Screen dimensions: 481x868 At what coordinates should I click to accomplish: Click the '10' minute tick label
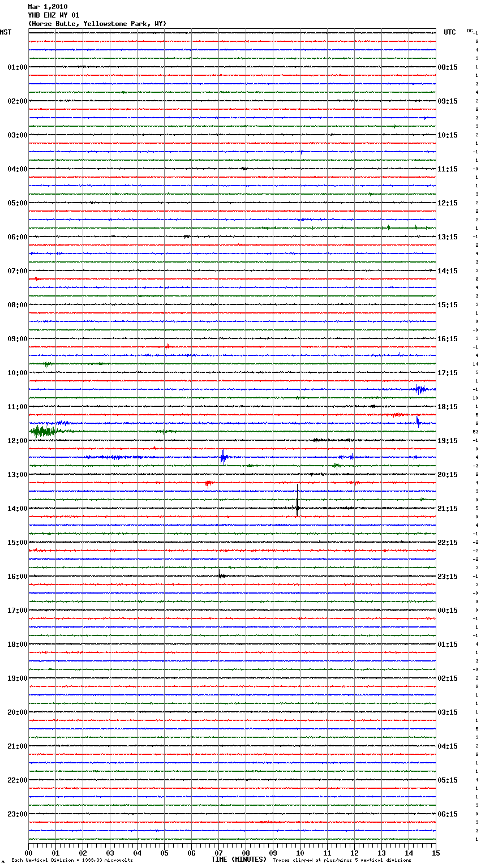(x=300, y=853)
